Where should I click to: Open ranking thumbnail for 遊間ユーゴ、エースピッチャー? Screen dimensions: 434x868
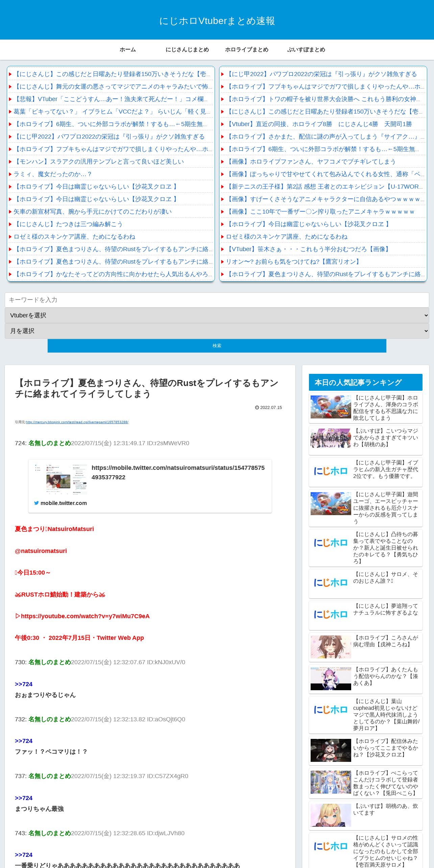tap(331, 504)
